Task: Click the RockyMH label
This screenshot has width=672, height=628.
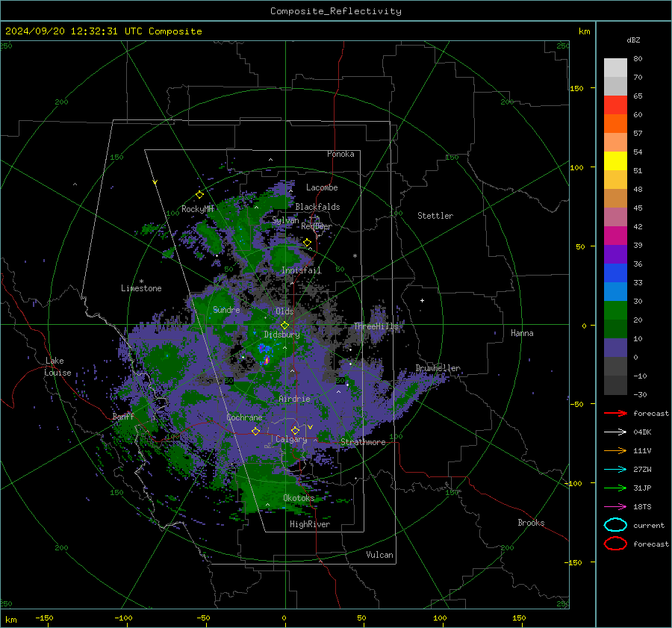Action: [198, 209]
